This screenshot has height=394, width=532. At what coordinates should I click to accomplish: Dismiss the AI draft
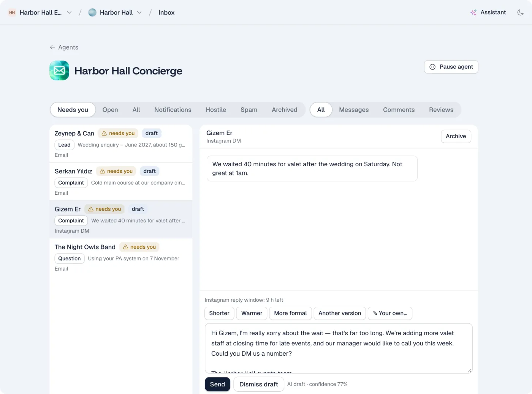(x=259, y=384)
